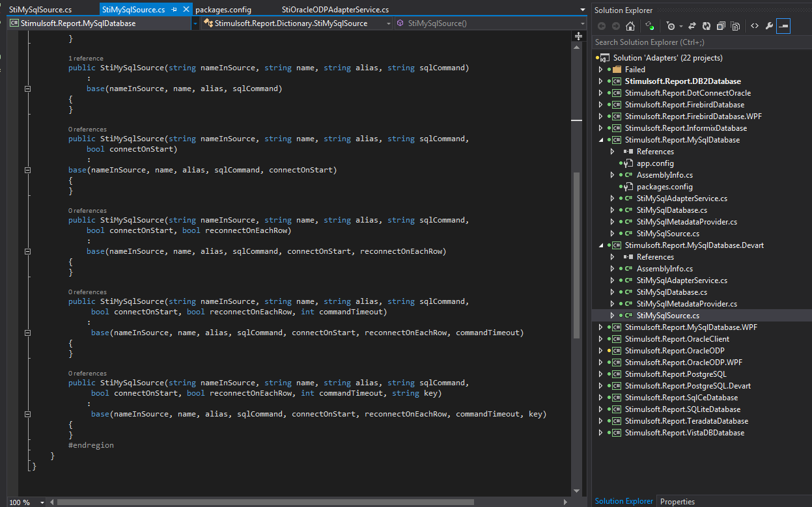This screenshot has height=507, width=812.
Task: Open the Pending Changes Filter dropdown arrow
Action: [680, 26]
